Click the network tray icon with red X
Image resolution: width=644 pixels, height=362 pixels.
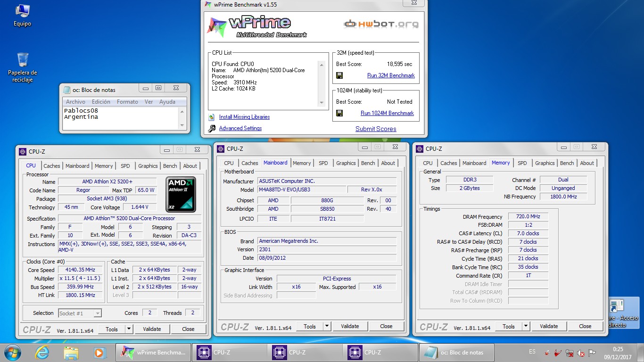(570, 353)
